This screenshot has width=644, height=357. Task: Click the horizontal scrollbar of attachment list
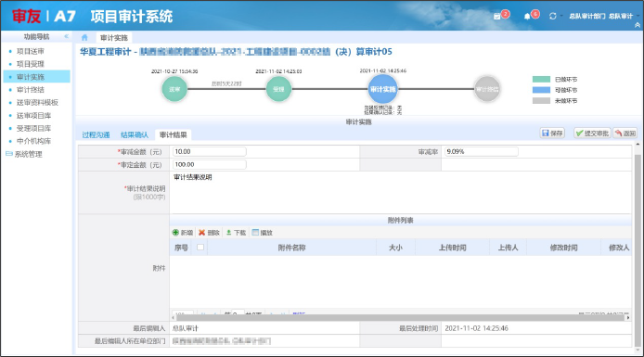(x=401, y=317)
